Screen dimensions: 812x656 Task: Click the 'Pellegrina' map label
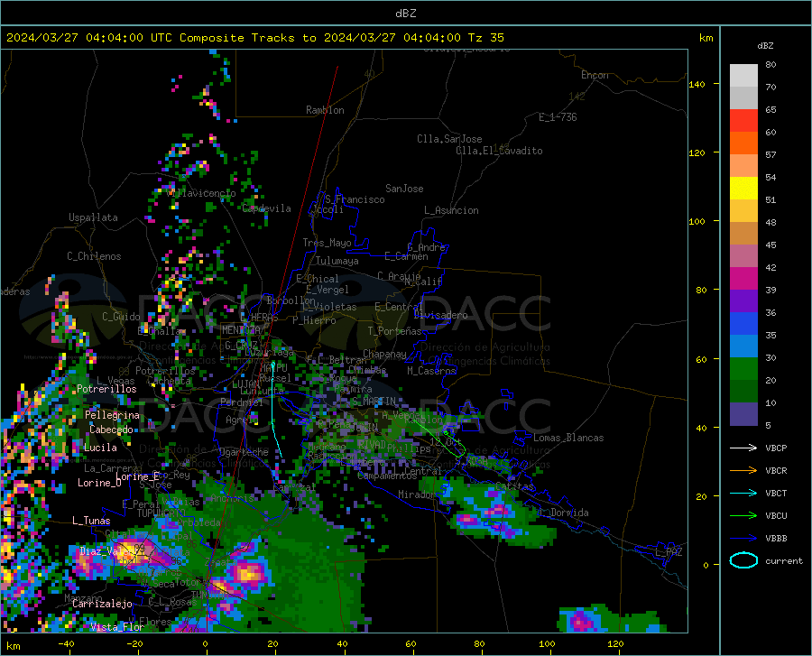(113, 415)
